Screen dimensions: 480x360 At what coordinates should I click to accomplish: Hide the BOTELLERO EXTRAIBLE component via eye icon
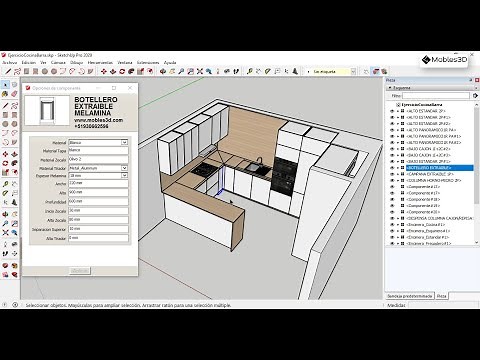coord(392,168)
